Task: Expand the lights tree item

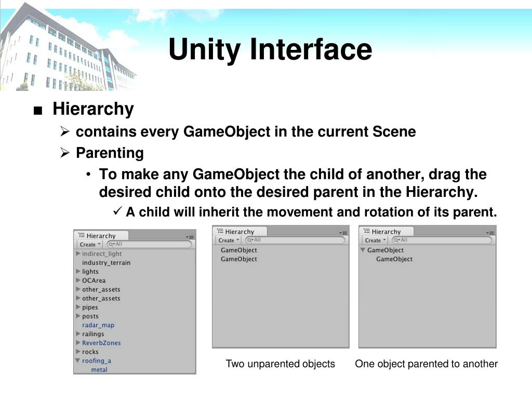Action: point(78,271)
